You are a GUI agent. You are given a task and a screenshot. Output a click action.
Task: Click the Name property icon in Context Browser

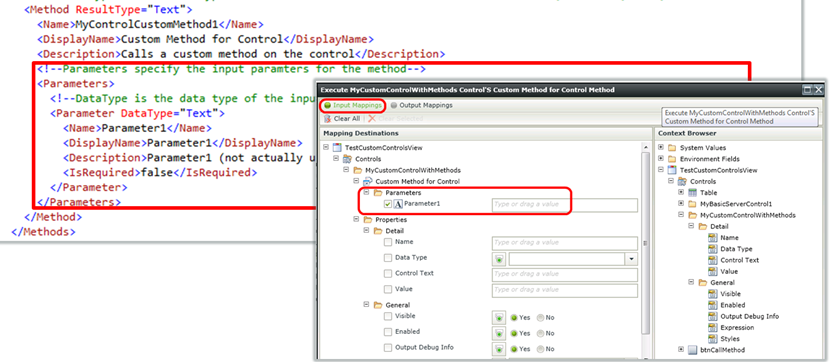(x=712, y=238)
